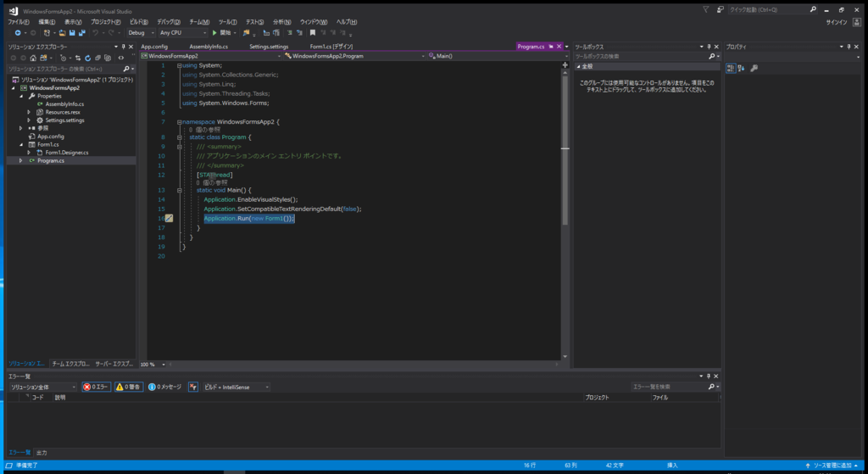Image resolution: width=868 pixels, height=474 pixels.
Task: Click the lightbulb quick action icon at line 16
Action: 169,218
